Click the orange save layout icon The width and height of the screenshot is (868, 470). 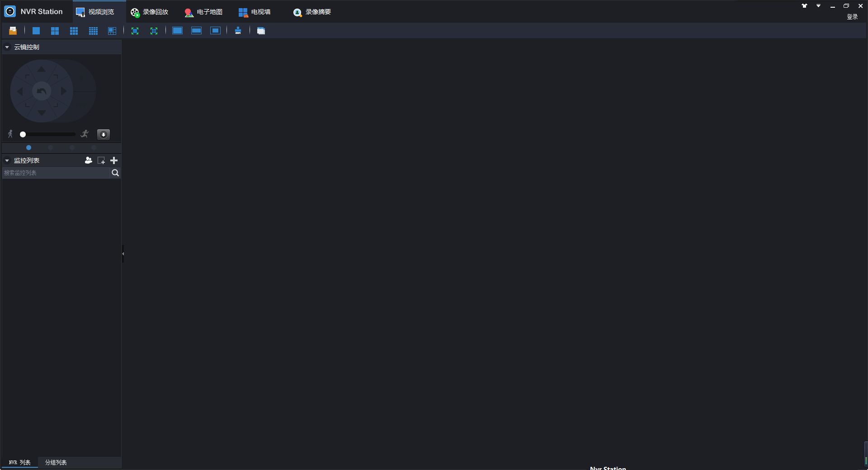point(13,31)
